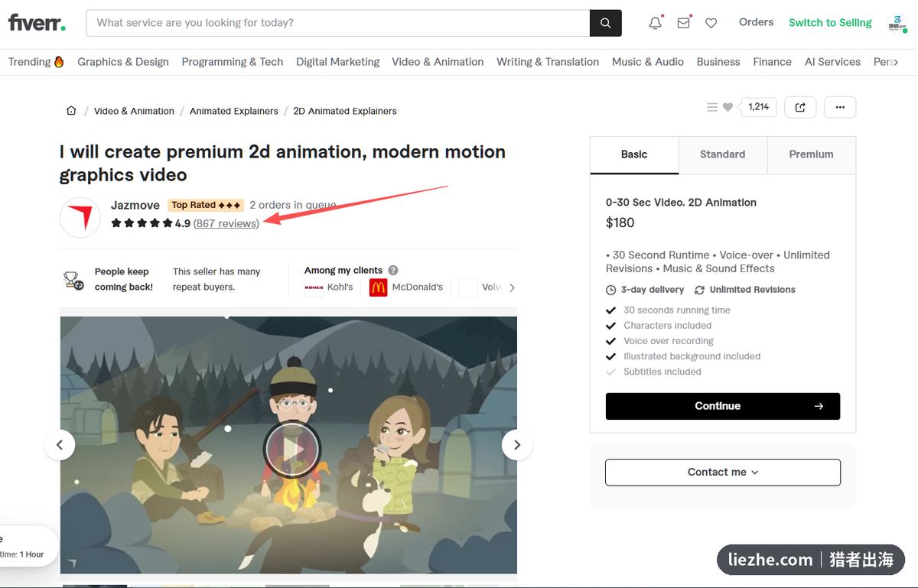Switch to the Standard package tab
918x588 pixels.
pyautogui.click(x=722, y=154)
